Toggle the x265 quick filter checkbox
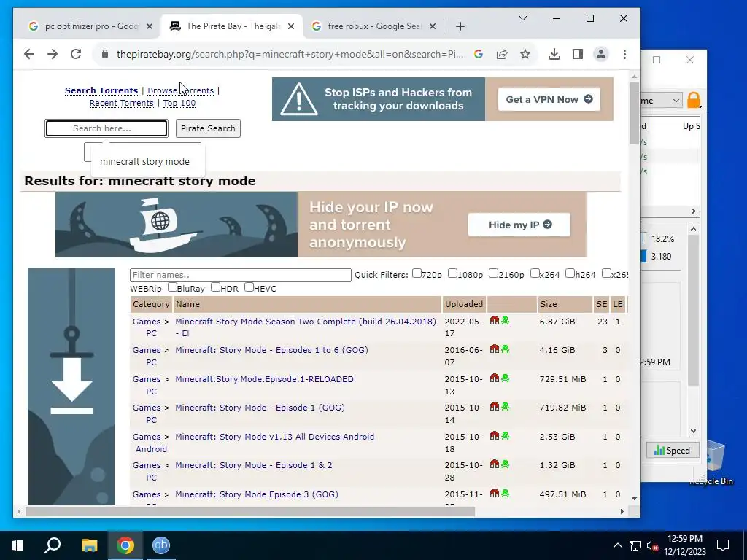The width and height of the screenshot is (747, 560). (606, 273)
